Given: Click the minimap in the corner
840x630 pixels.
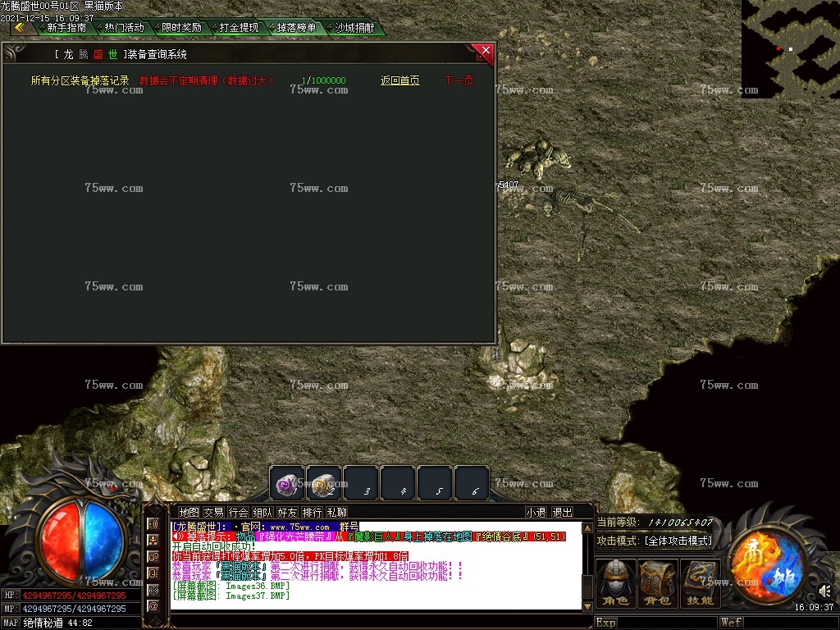Looking at the screenshot, I should [x=791, y=48].
